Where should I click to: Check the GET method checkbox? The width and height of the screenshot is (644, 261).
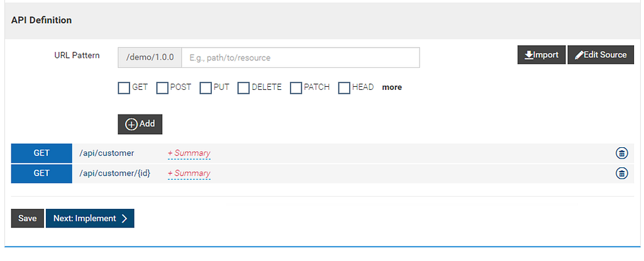[x=124, y=88]
